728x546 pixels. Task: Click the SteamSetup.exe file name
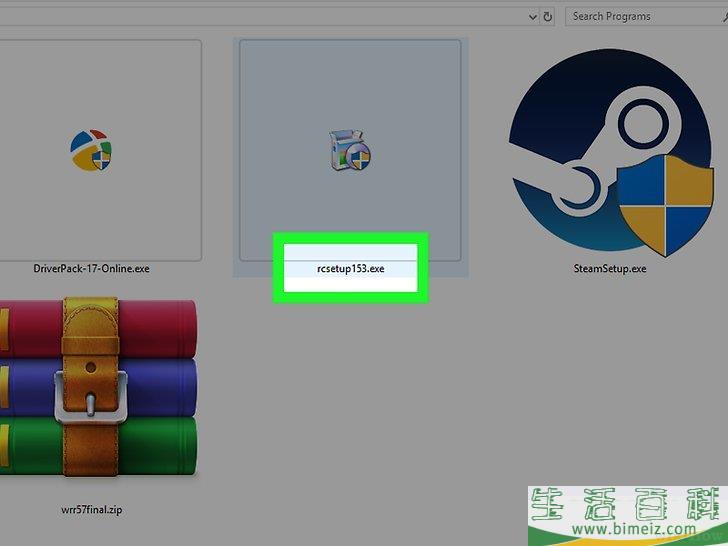coord(610,268)
